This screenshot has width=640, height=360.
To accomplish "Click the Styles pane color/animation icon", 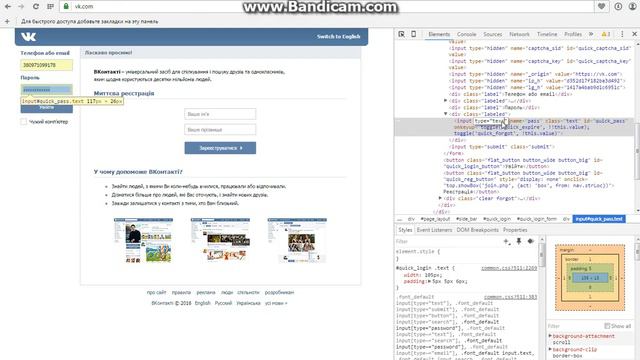I will 530,241.
